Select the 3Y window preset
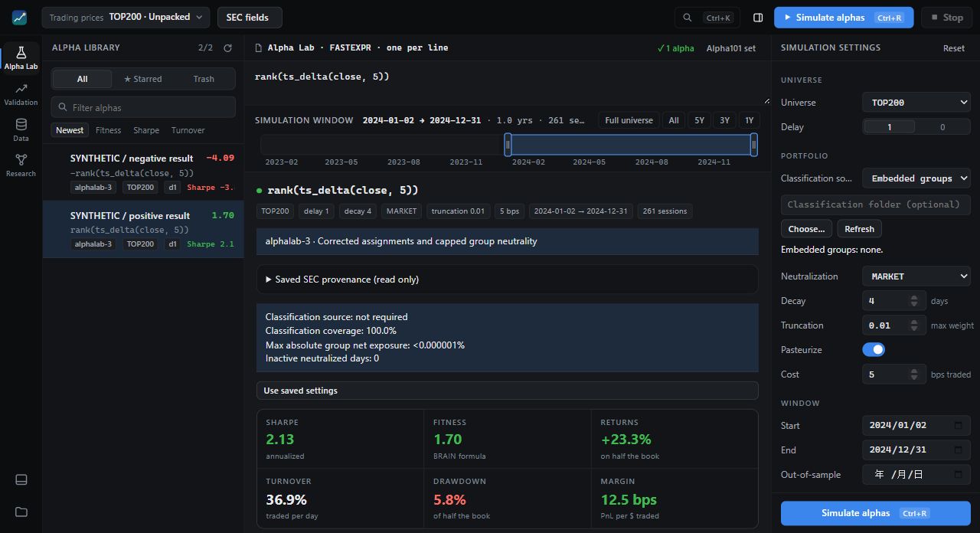This screenshot has height=533, width=980. (x=724, y=120)
